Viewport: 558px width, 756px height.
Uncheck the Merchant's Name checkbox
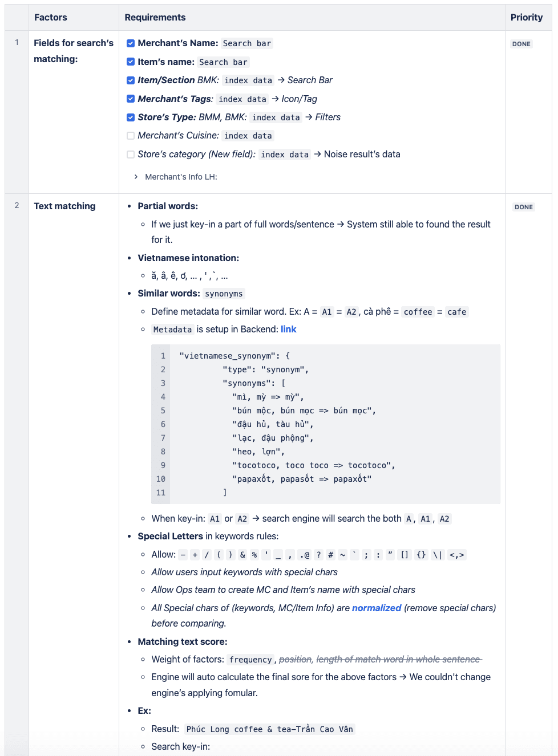[131, 43]
